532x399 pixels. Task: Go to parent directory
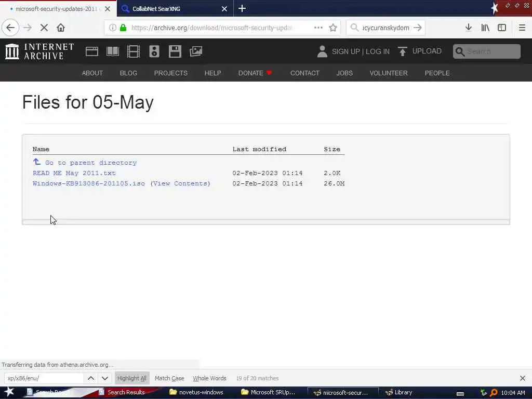[90, 163]
